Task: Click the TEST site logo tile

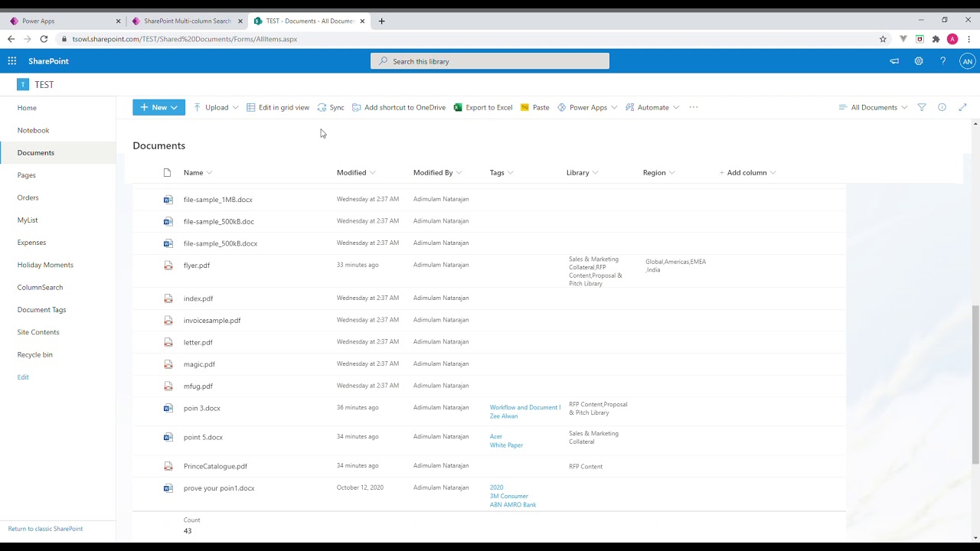Action: point(23,85)
